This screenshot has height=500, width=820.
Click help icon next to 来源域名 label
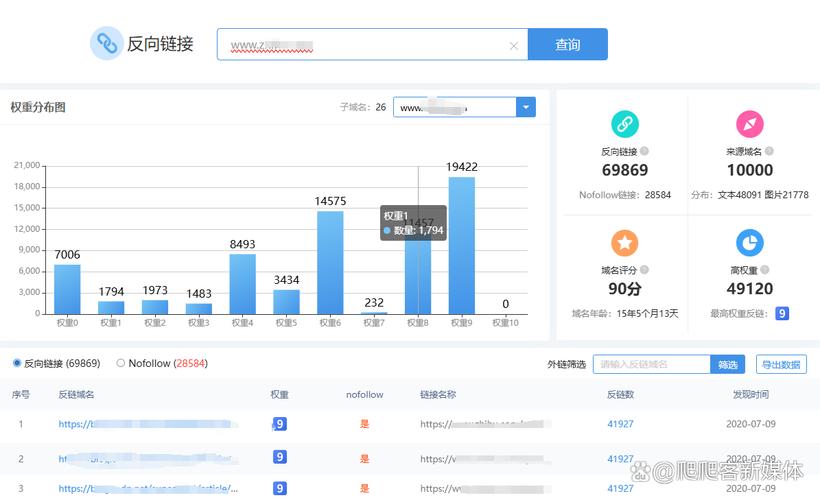coord(769,151)
